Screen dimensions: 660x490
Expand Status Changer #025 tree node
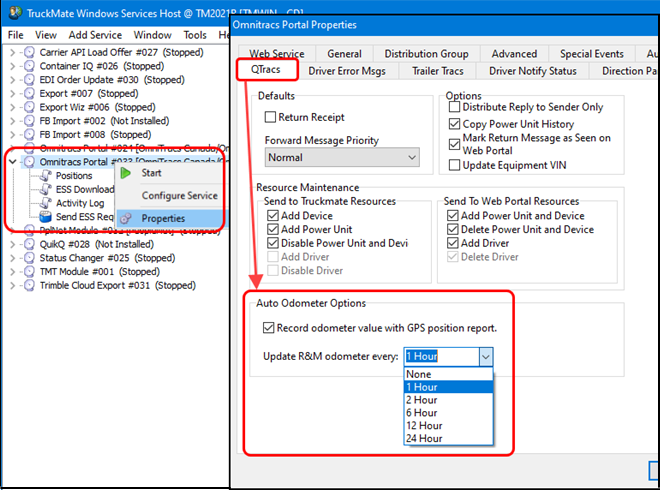pos(12,258)
